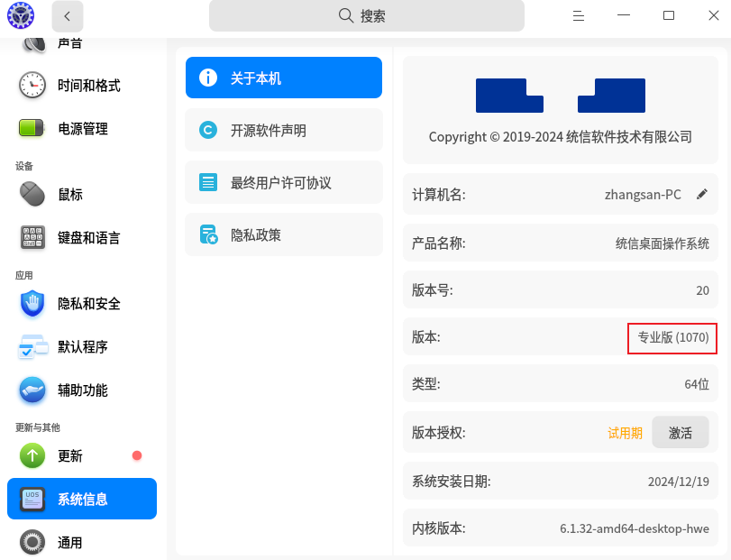Click the clock icon for 时间和格式
Screen dimensions: 731x560
click(x=32, y=85)
